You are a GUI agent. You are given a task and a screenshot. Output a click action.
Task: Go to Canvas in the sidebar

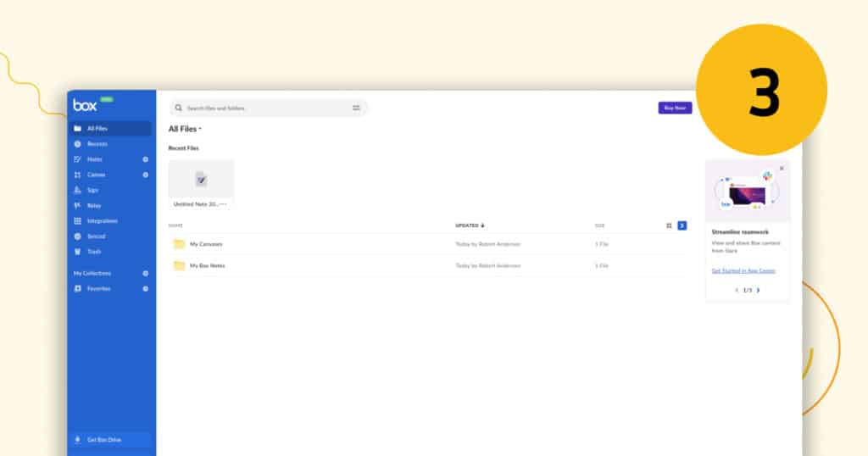click(96, 175)
